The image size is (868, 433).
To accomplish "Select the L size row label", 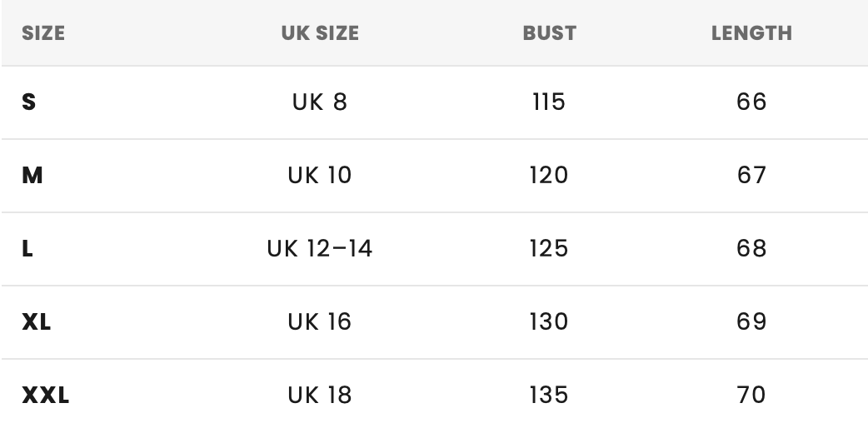I will click(27, 249).
